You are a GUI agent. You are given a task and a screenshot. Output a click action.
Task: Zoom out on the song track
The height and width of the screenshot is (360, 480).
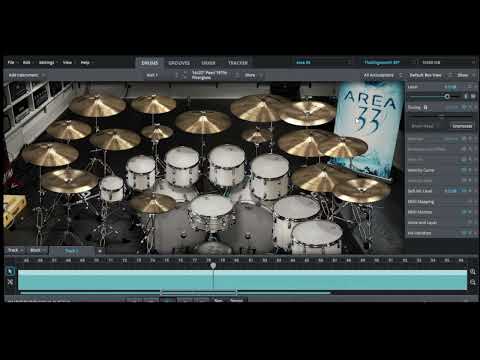point(473,282)
